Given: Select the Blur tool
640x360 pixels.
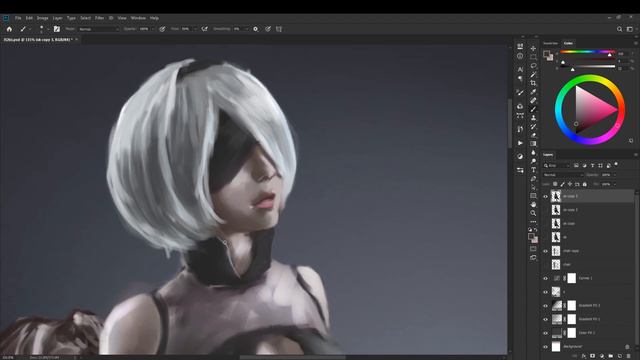Looking at the screenshot, I should tap(533, 152).
